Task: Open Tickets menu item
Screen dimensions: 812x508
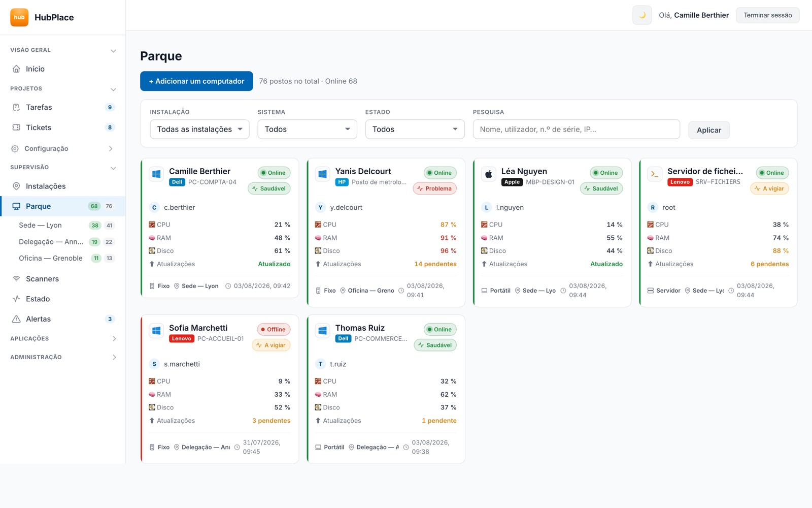Action: click(62, 128)
